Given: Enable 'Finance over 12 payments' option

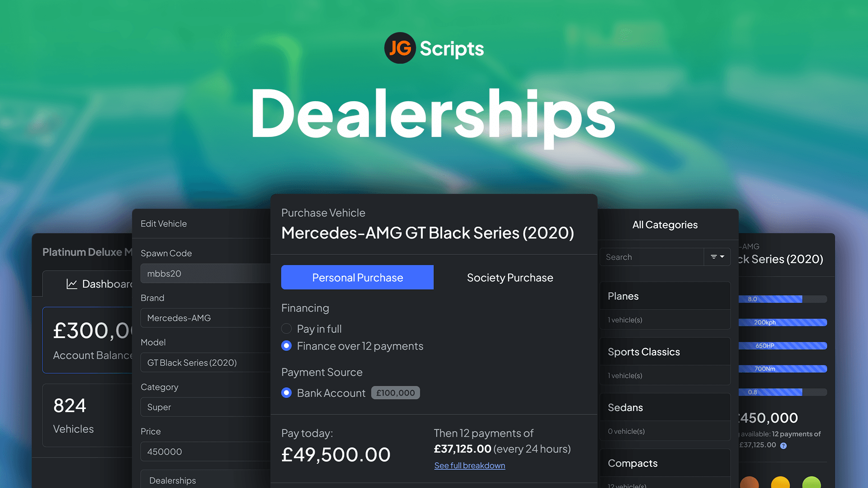Looking at the screenshot, I should [287, 346].
